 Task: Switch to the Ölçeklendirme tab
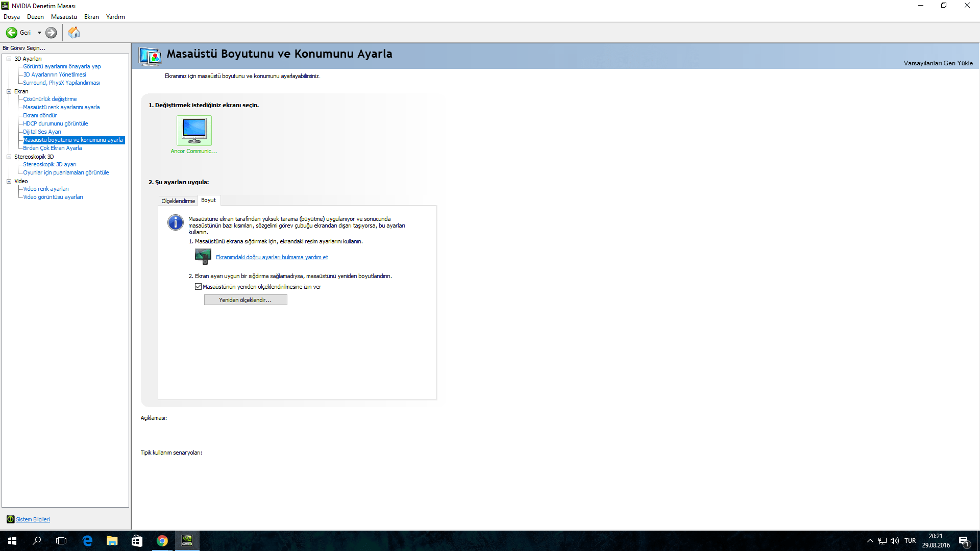178,201
